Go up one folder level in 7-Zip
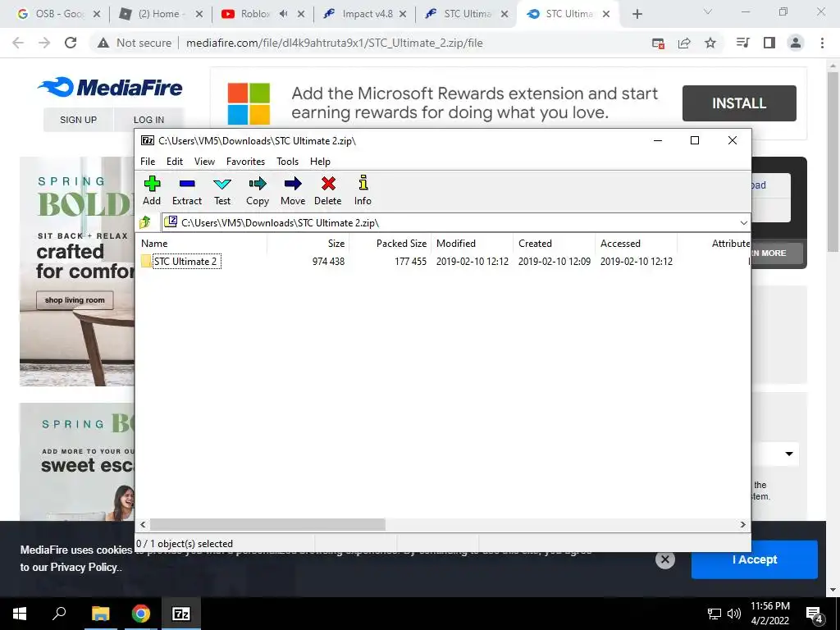Viewport: 840px width, 630px height. tap(146, 222)
